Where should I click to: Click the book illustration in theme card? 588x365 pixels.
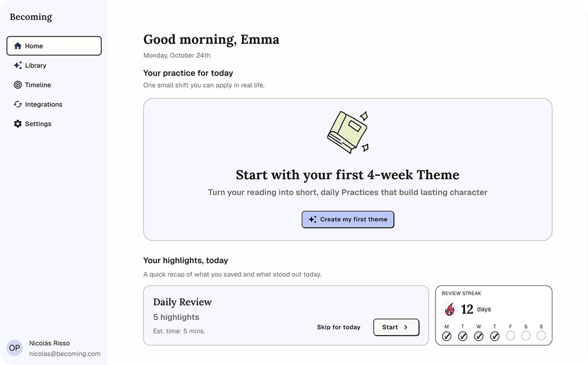pos(348,132)
